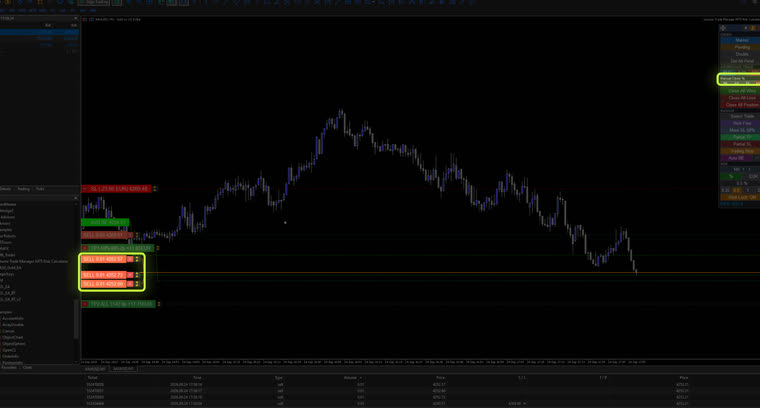Adjust arrows beside SELL 0.01 4252.60 label
Screen dimensions: 760x408
tap(137, 283)
